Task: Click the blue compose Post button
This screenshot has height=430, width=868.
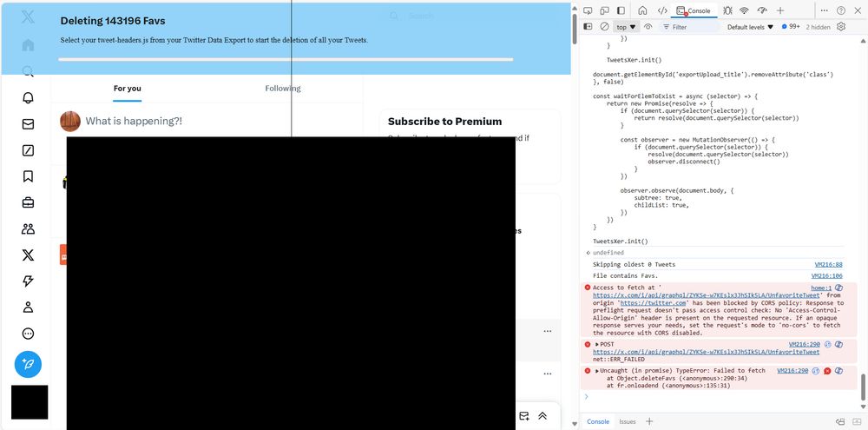Action: click(x=28, y=365)
